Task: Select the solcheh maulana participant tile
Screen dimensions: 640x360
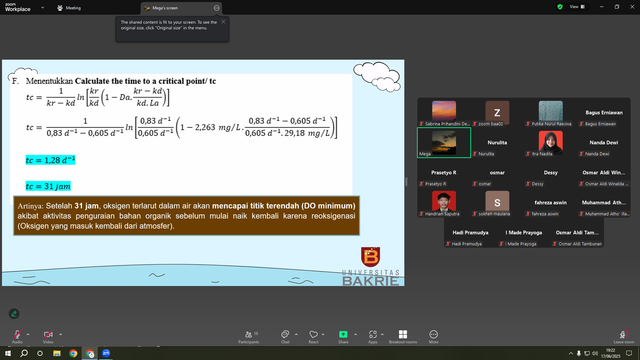Action: [x=497, y=202]
